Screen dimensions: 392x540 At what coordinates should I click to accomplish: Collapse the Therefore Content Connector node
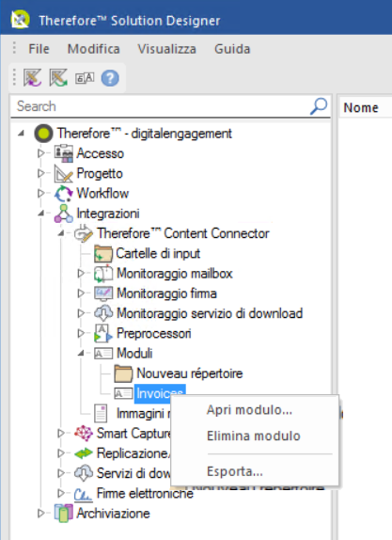click(61, 233)
